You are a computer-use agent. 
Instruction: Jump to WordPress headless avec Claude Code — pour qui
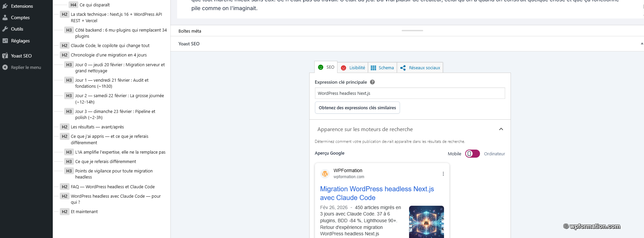[116, 199]
